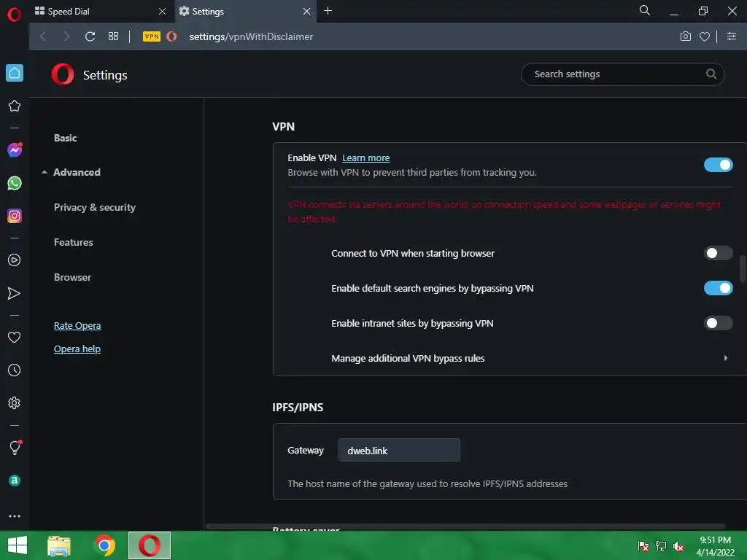747x560 pixels.
Task: Open Speed Dial grid icon in toolbar
Action: click(x=113, y=36)
